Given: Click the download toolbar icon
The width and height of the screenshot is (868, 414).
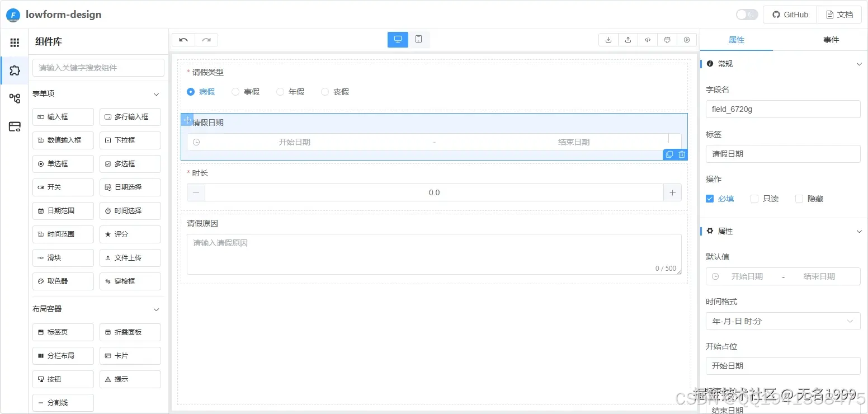Looking at the screenshot, I should 608,40.
